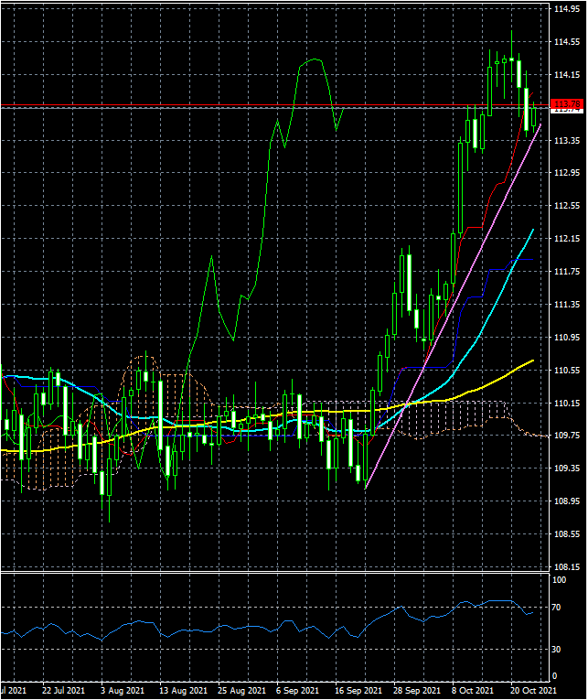Click the 114.15 price axis label
Image resolution: width=588 pixels, height=700 pixels.
567,74
